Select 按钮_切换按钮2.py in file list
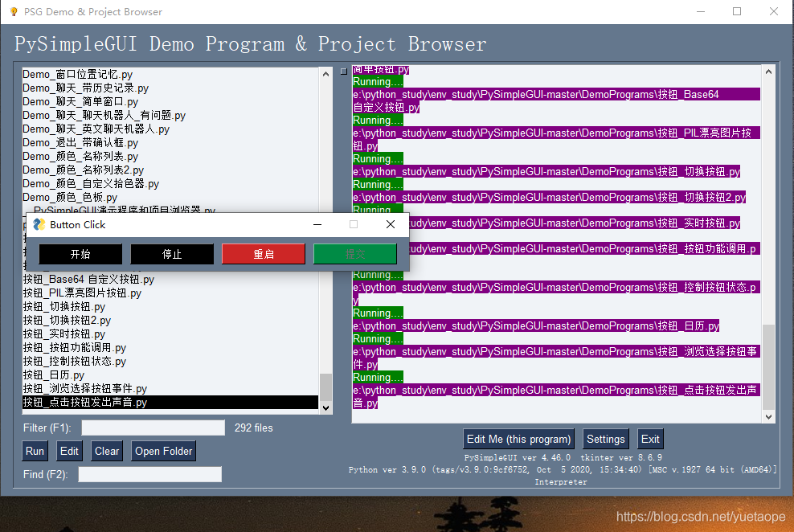Viewport: 794px width, 532px height. pyautogui.click(x=170, y=321)
